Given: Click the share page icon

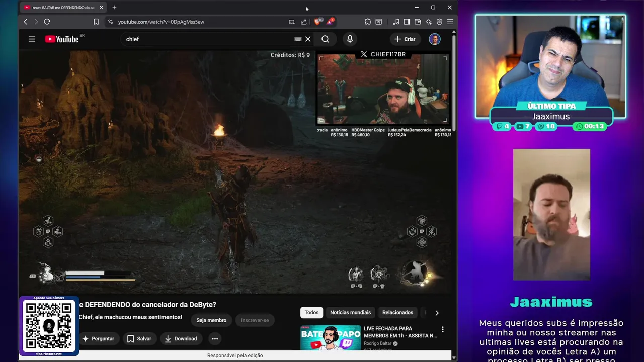Looking at the screenshot, I should (304, 22).
